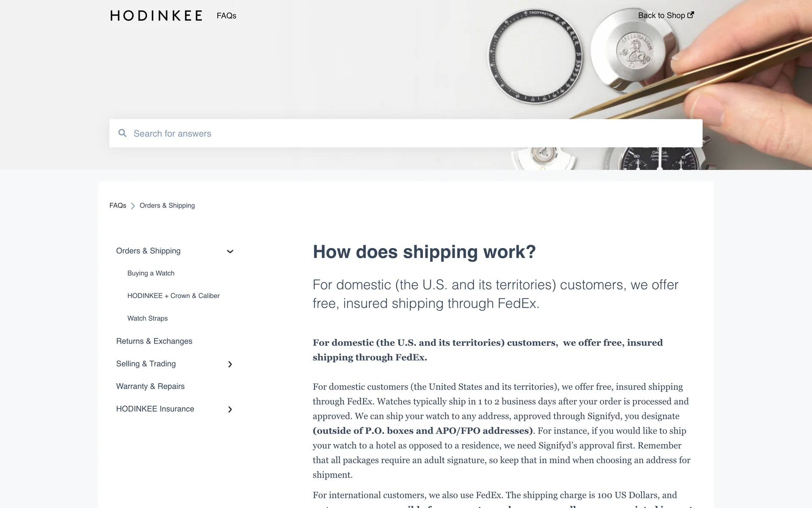Expand the HODINKEE Insurance section
The width and height of the screenshot is (812, 508).
click(x=230, y=409)
